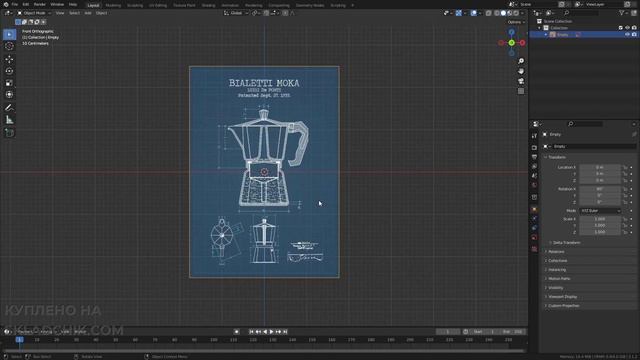Open the World properties tab
Viewport: 640px width, 360px height.
(x=534, y=185)
